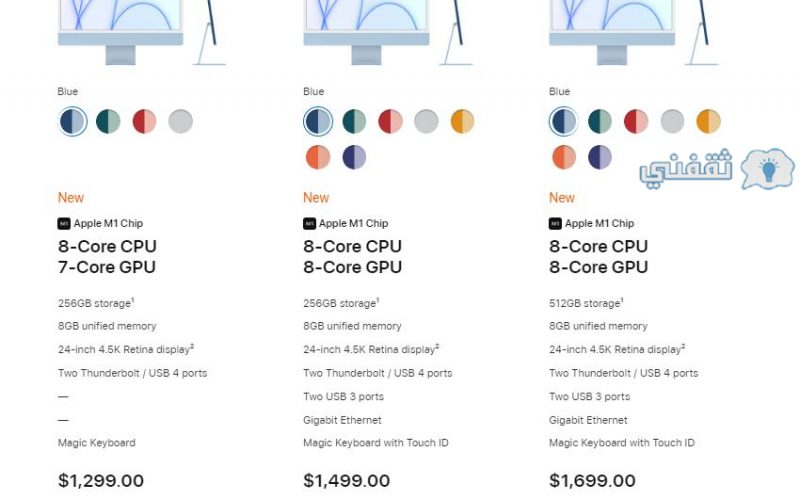Choose yellow color for the $1,699 iMac

(x=709, y=121)
